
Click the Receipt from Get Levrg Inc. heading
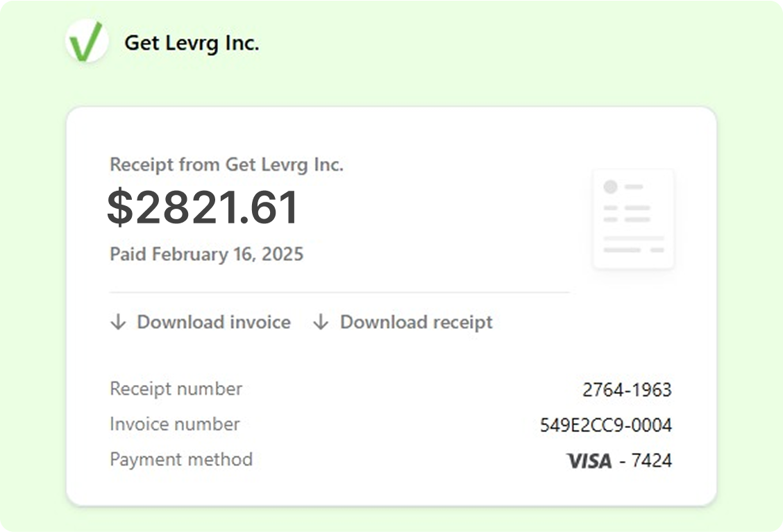coord(227,164)
